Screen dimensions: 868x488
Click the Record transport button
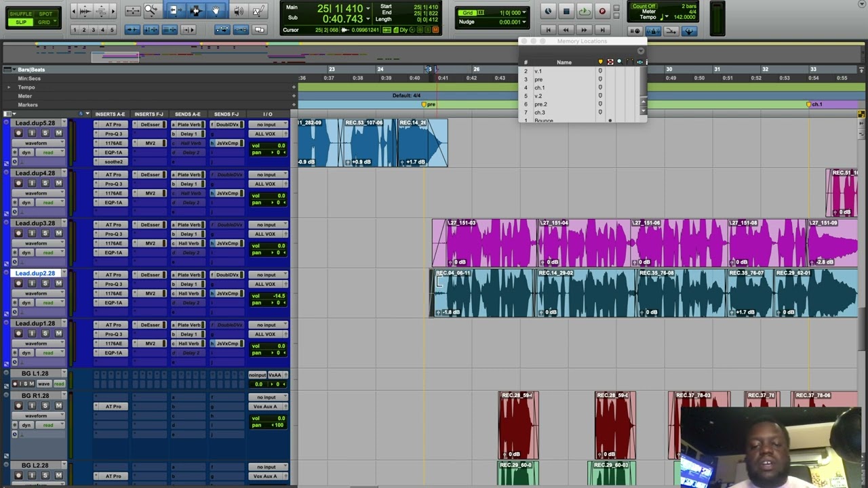click(x=601, y=11)
